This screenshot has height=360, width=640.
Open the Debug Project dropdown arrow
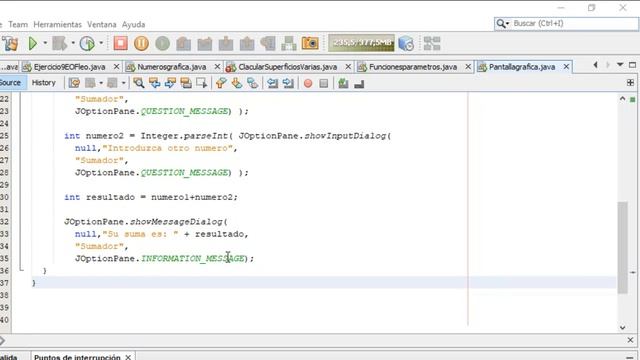tap(73, 43)
